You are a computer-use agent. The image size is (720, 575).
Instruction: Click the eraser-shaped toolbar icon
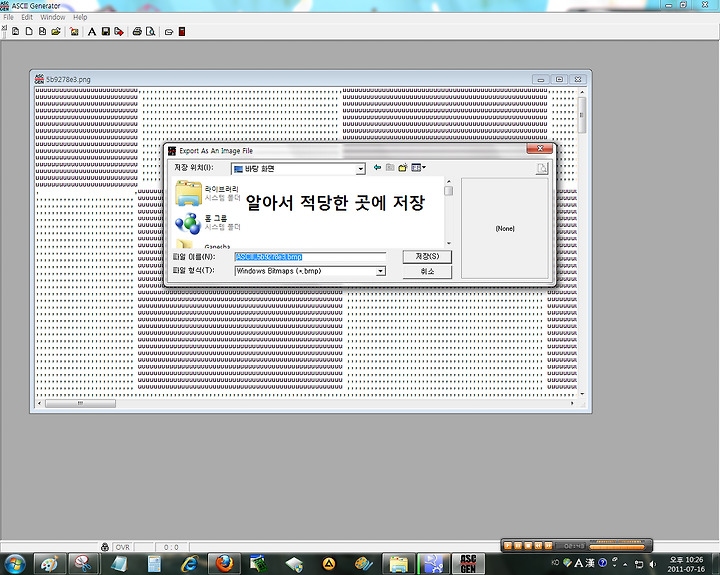[169, 32]
